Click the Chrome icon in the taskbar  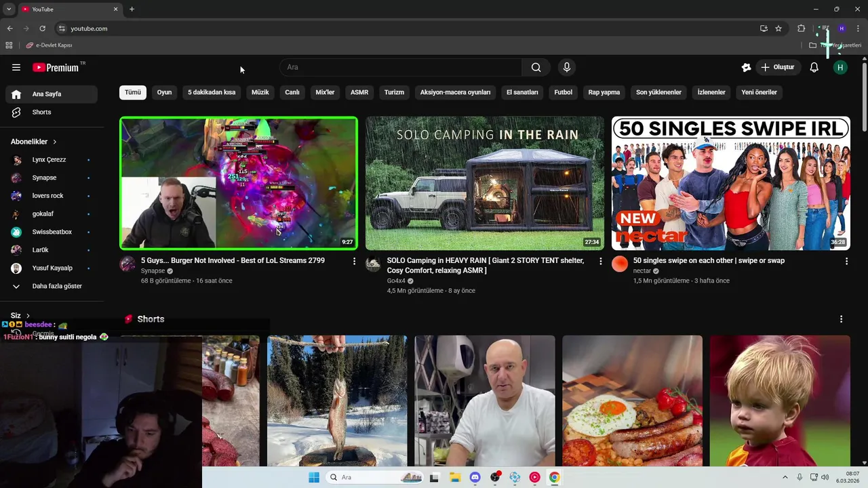(x=554, y=477)
